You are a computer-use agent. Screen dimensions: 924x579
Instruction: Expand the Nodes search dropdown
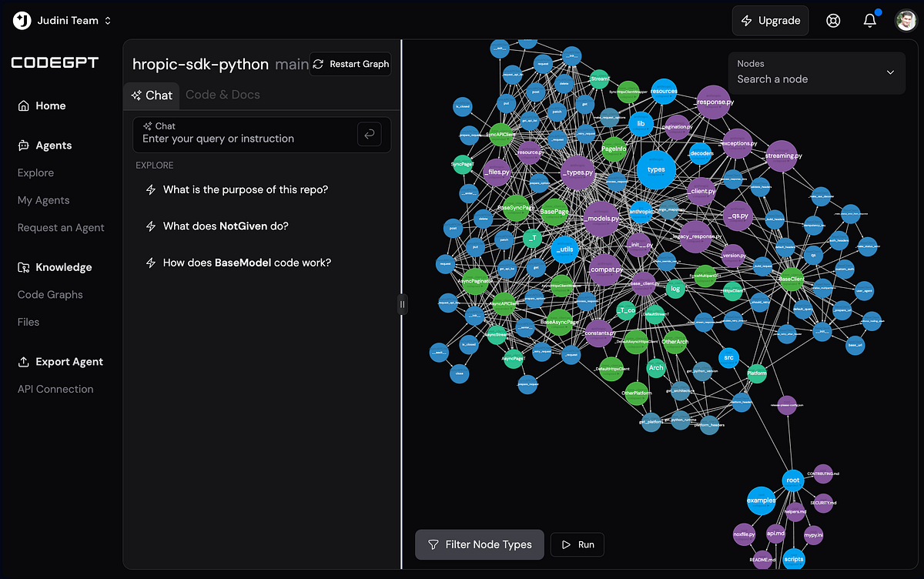[x=891, y=72]
